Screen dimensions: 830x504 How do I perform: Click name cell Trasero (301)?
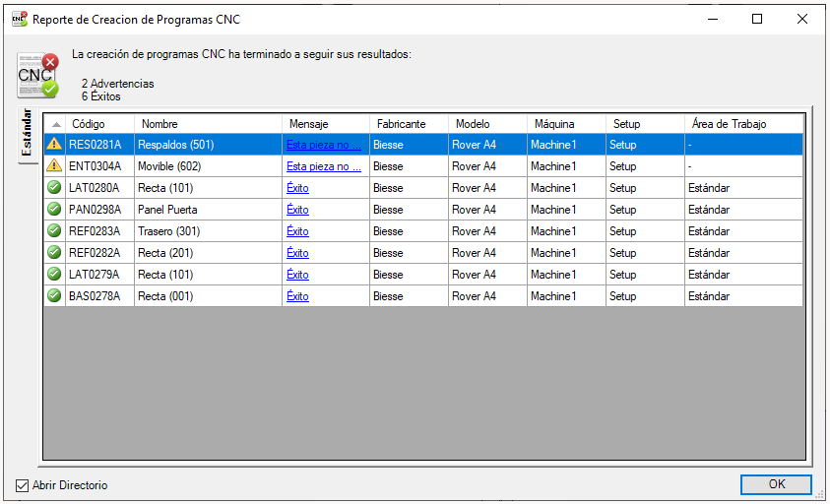point(209,231)
